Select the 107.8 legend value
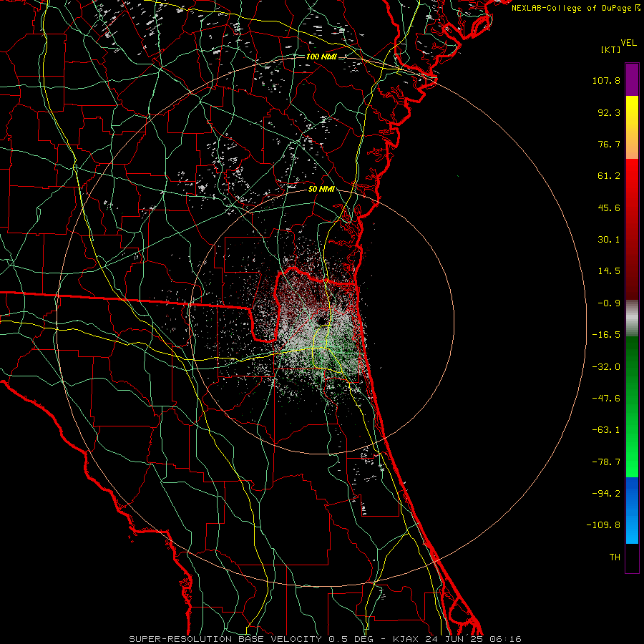 (606, 80)
